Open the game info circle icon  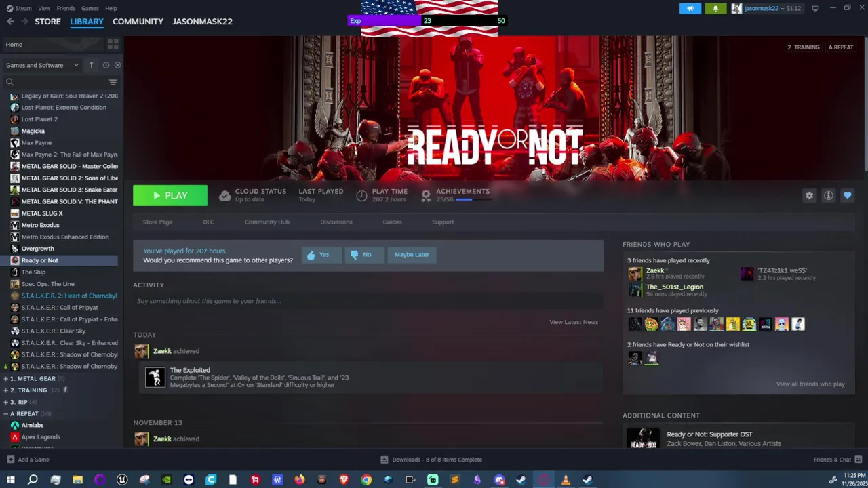click(828, 195)
